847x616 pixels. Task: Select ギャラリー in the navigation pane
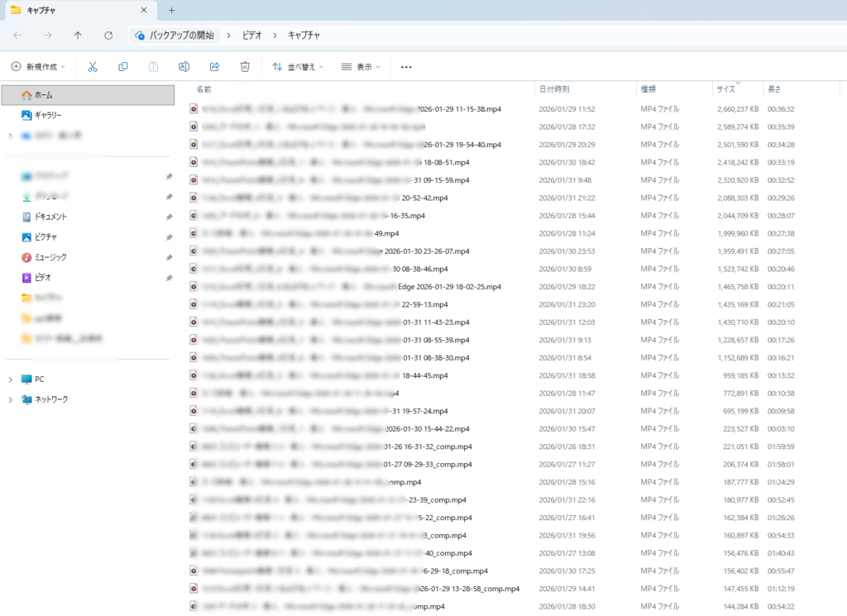click(47, 115)
